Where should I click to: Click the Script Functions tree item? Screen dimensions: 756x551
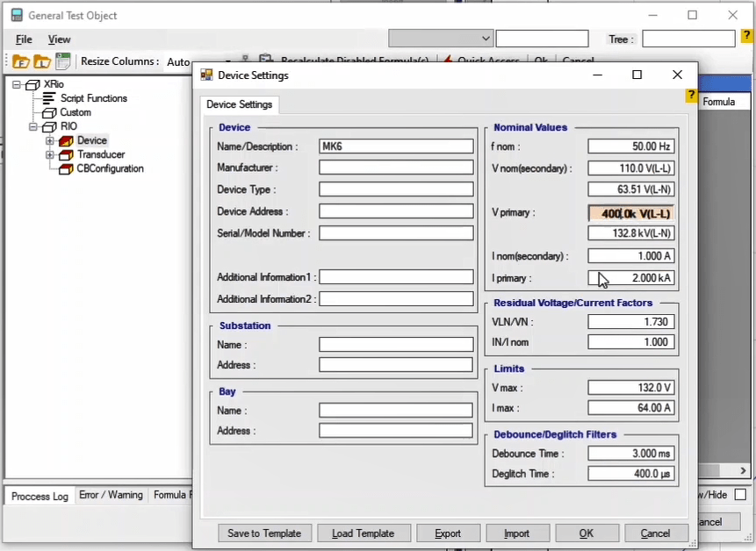pos(93,98)
